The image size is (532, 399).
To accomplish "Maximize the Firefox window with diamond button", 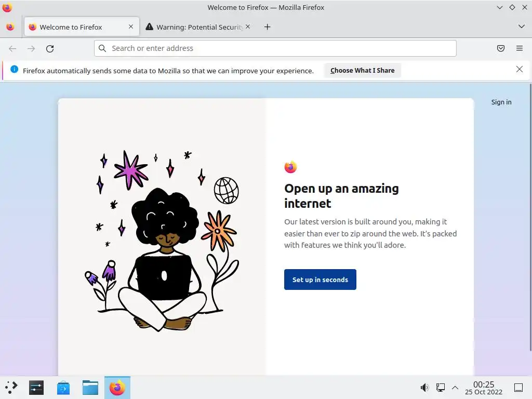I will tap(512, 7).
